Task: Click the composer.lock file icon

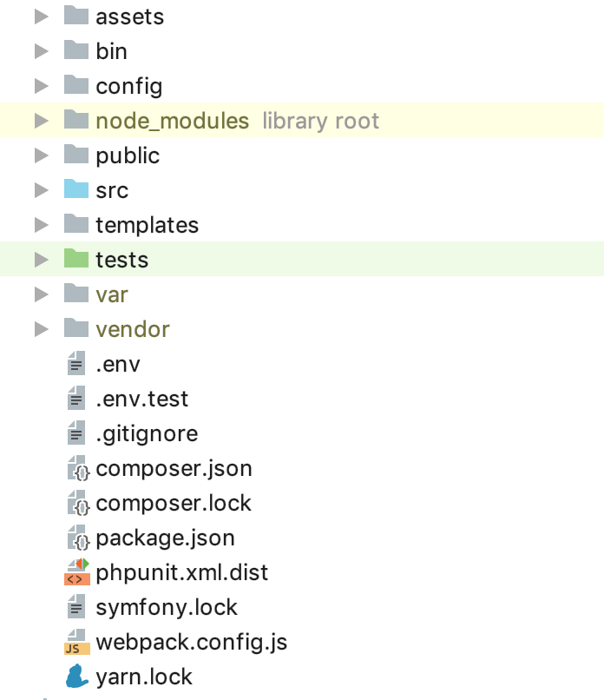Action: [x=78, y=503]
